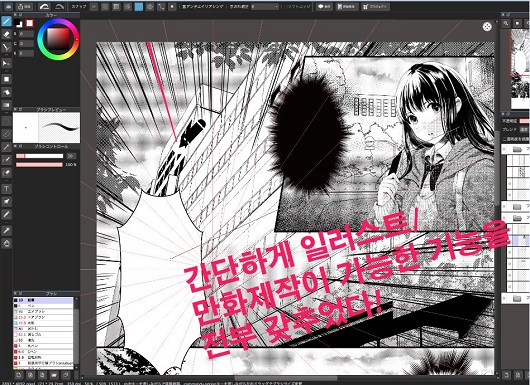Viewport: 530px width, 385px height.
Task: Select the 水彩 brush in list
Action: (43, 323)
